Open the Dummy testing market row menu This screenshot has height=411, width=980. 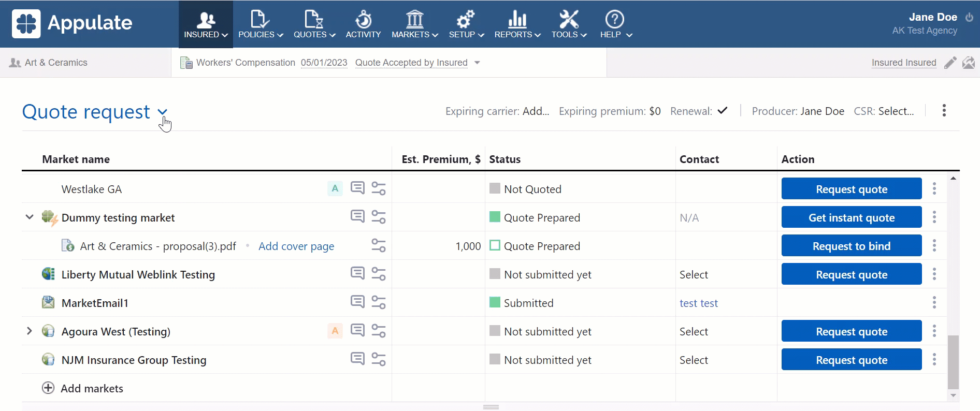(934, 217)
